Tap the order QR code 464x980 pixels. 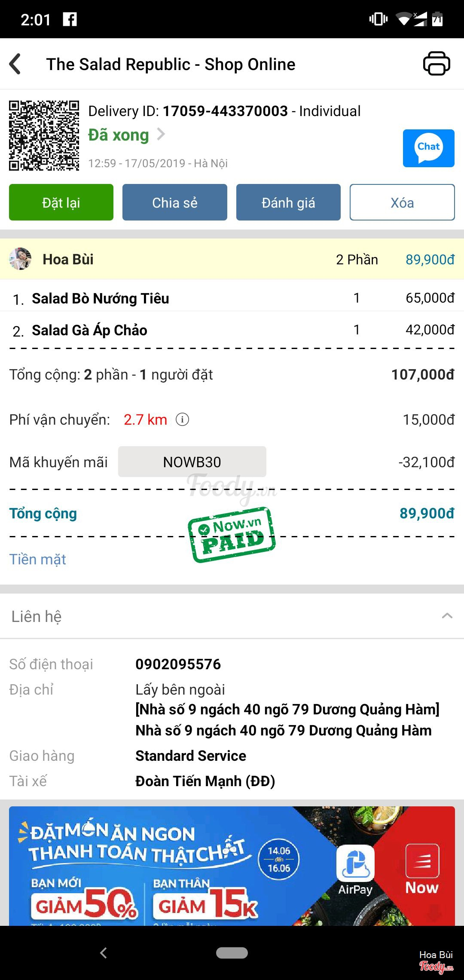tap(44, 135)
